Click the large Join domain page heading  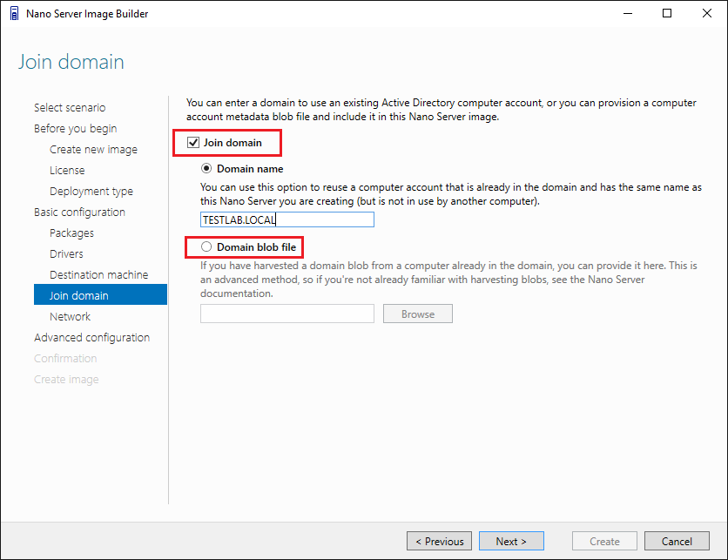click(71, 62)
